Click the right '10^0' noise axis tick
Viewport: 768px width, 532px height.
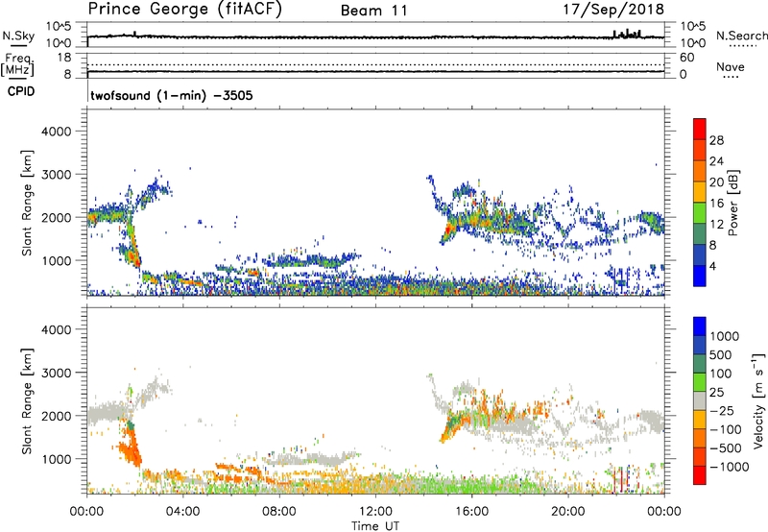[x=692, y=43]
